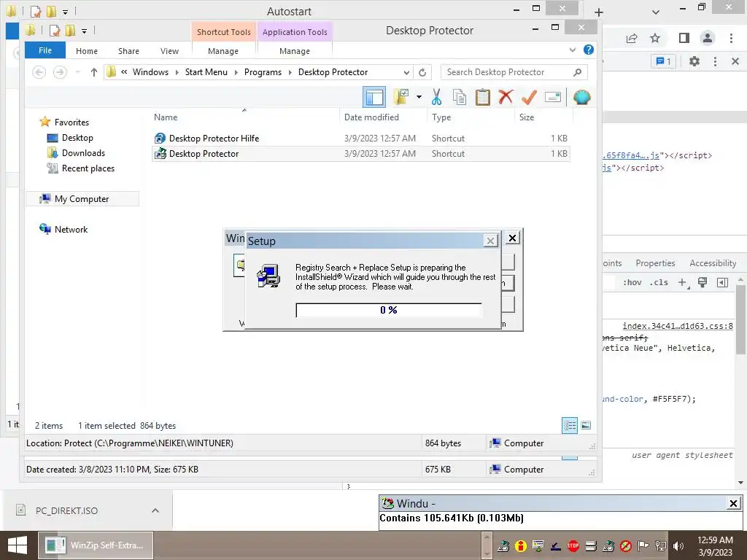Switch to Details view icon in status bar

click(570, 425)
